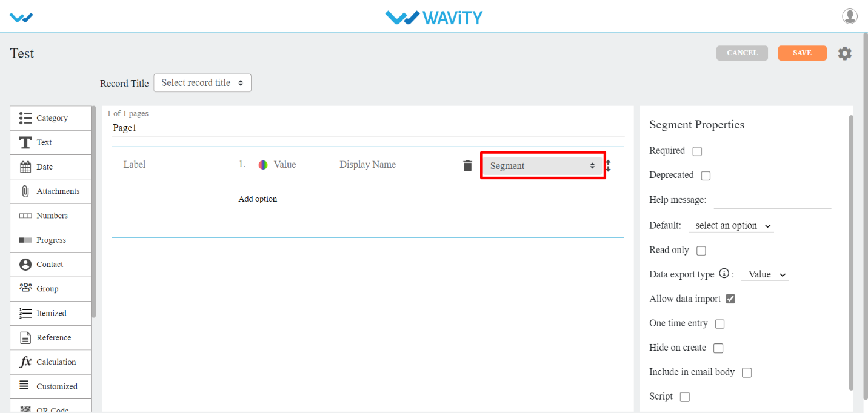
Task: Click the Data export type info icon
Action: pos(724,274)
